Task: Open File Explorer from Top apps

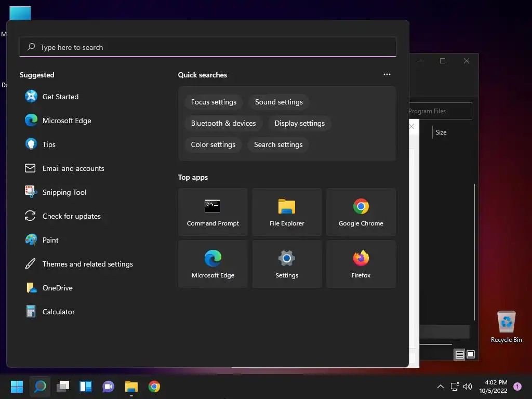Action: tap(287, 212)
